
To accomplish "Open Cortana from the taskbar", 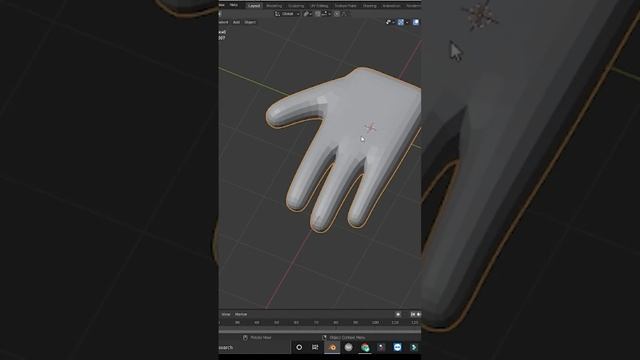I will (299, 347).
